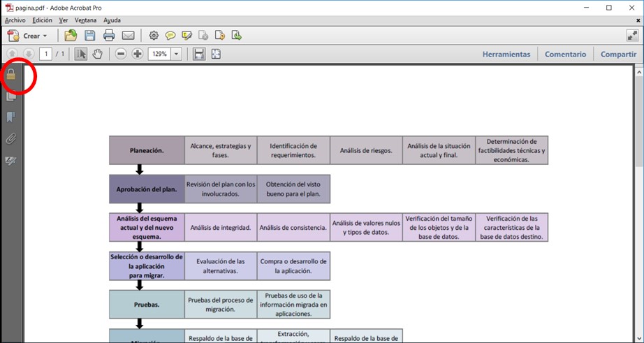Open the bookmarks panel
The image size is (644, 343).
(11, 117)
